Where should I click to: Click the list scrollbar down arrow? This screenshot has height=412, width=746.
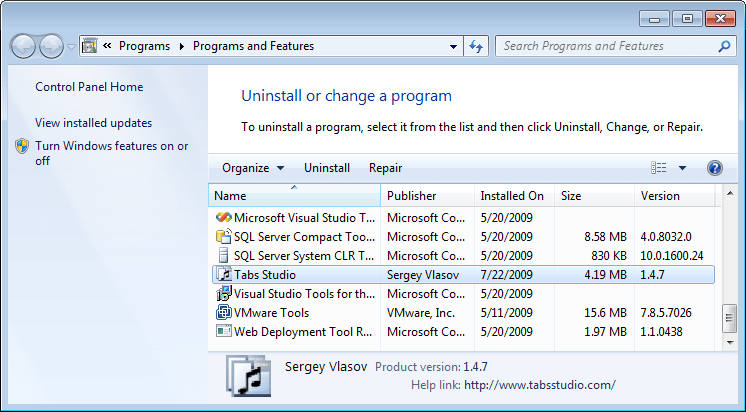730,343
